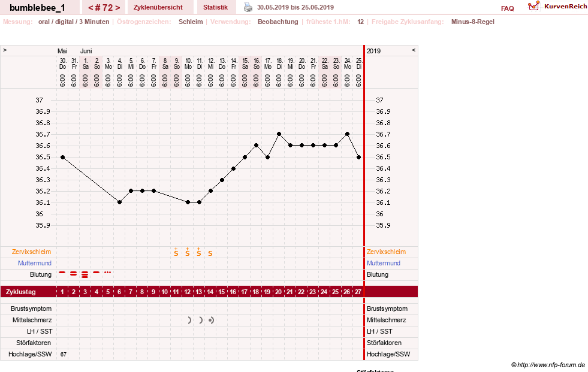Click the Zyklustag header label
The image size is (588, 372).
21,292
